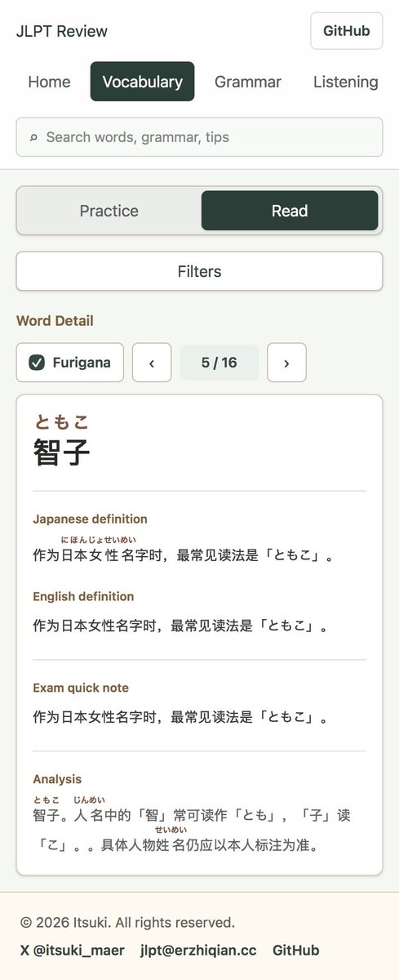
Task: Switch to the Listening tab
Action: [x=345, y=82]
